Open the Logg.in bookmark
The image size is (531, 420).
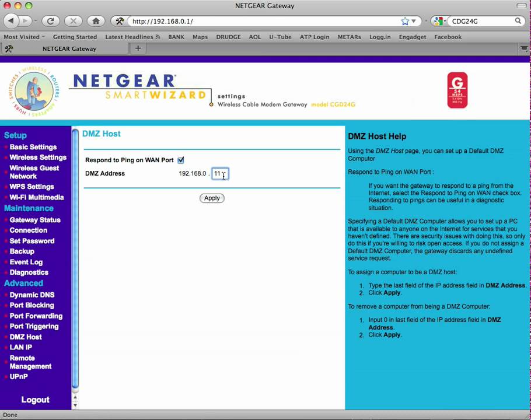point(380,37)
